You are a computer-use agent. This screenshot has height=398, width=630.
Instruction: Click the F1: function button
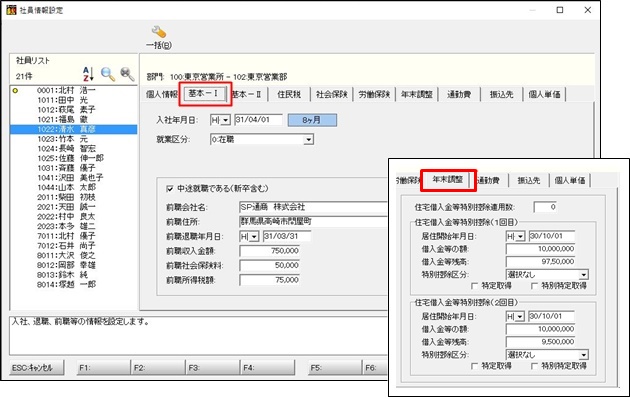coord(104,367)
